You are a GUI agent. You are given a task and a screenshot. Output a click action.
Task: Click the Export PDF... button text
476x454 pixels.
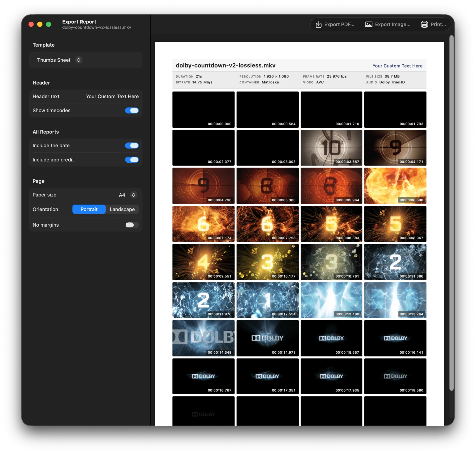(x=339, y=24)
